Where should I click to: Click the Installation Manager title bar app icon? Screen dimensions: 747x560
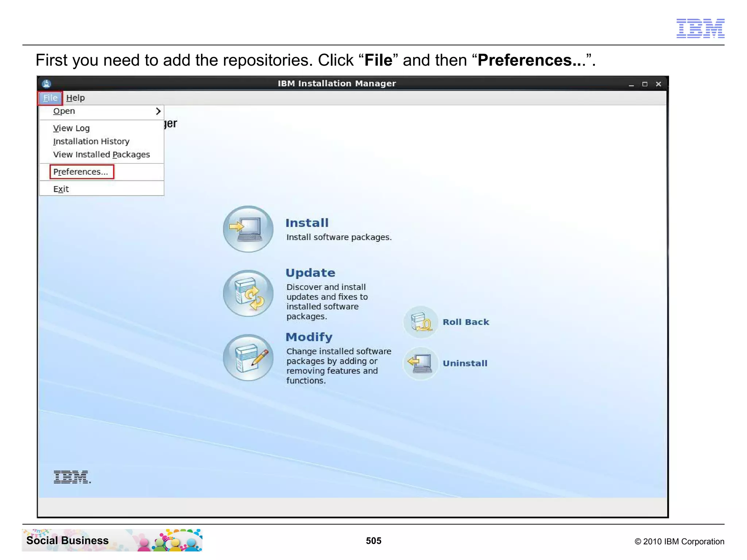tap(46, 84)
